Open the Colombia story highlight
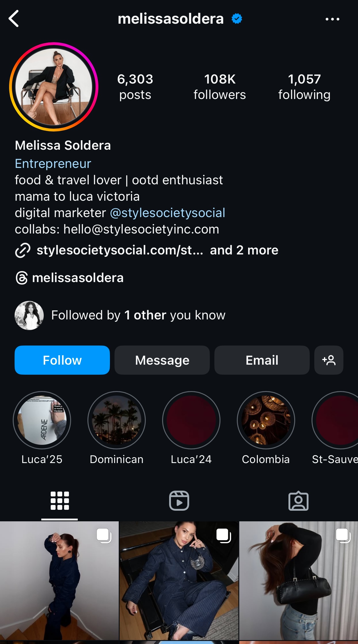The width and height of the screenshot is (358, 644). [x=266, y=420]
